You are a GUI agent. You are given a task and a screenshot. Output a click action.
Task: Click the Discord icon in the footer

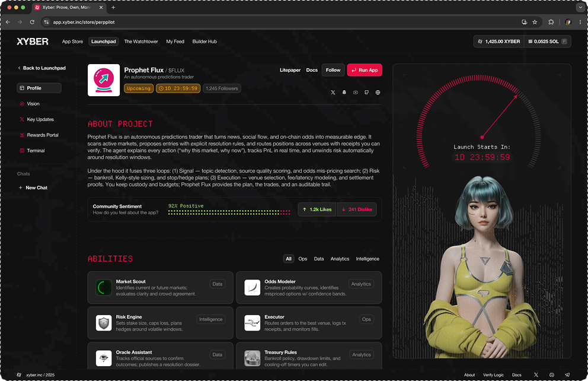552,375
